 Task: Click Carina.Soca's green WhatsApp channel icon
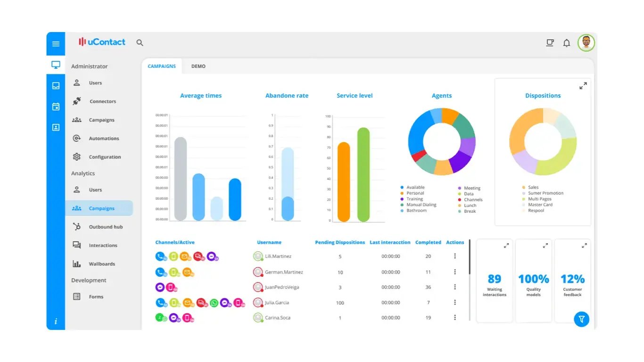[160, 318]
